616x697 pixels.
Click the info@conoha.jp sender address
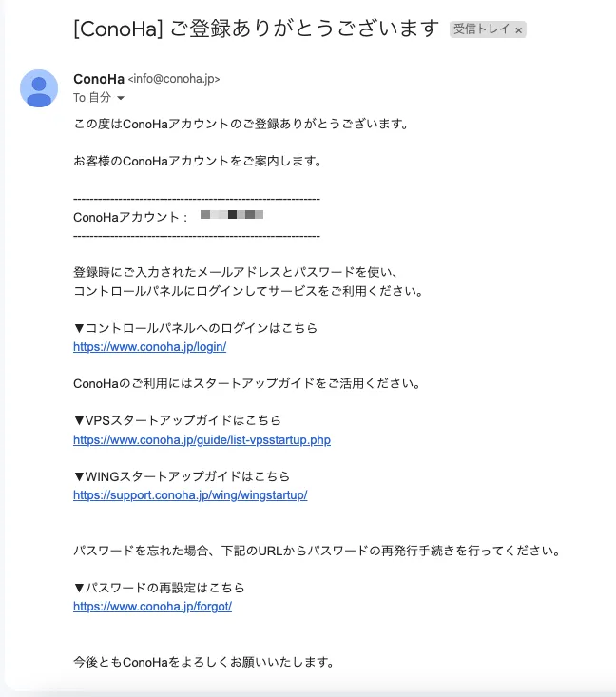[174, 79]
